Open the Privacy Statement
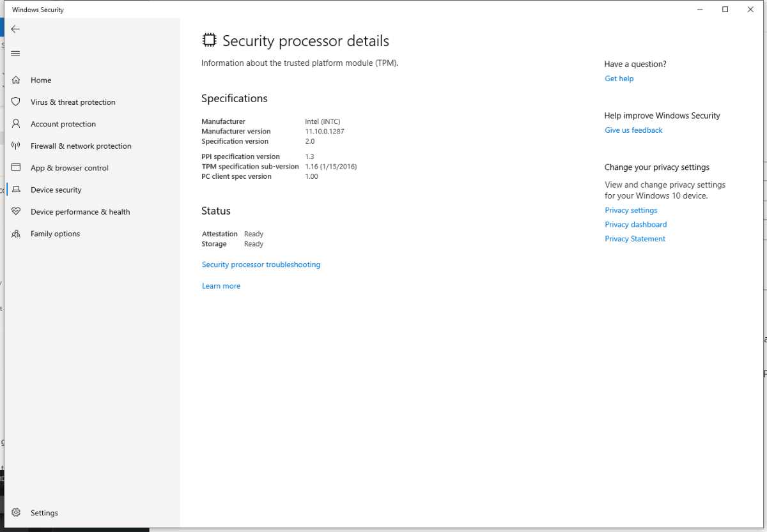Screen dimensions: 767x532 [635, 238]
